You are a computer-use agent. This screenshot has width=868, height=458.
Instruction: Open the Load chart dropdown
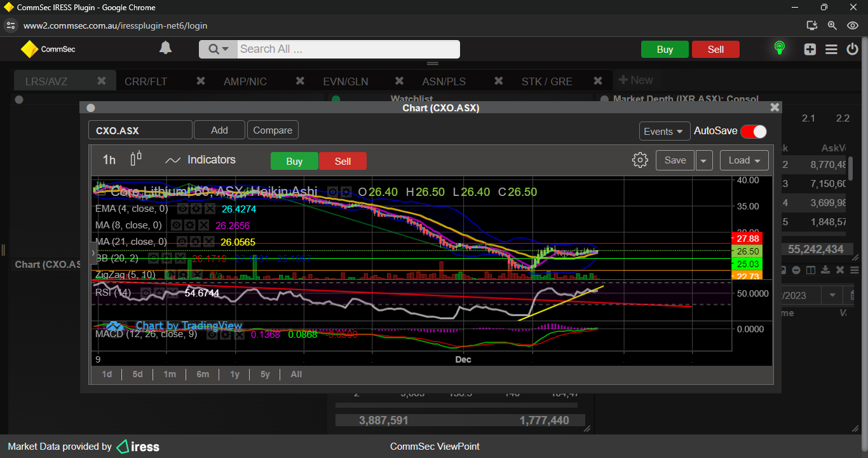(743, 160)
